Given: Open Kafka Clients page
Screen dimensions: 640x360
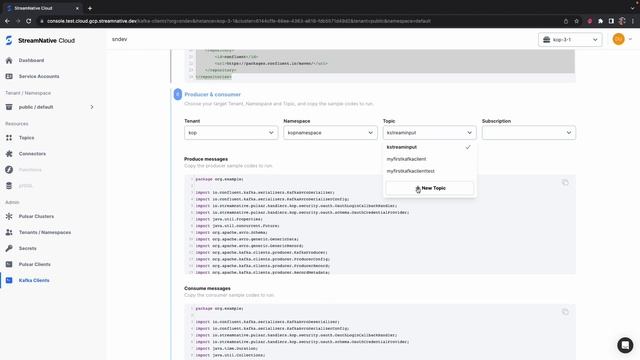Looking at the screenshot, I should (34, 280).
